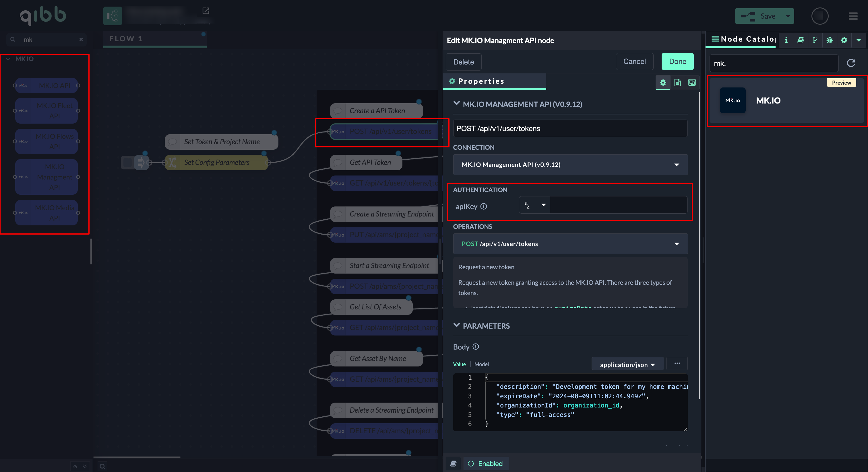Click the Done button
868x472 pixels.
(677, 62)
